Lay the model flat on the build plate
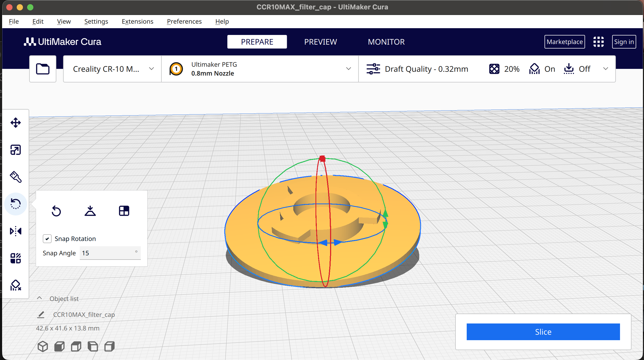 90,211
